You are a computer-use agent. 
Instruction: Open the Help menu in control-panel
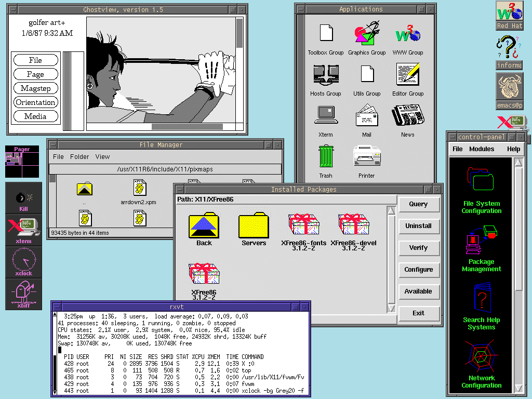[514, 149]
